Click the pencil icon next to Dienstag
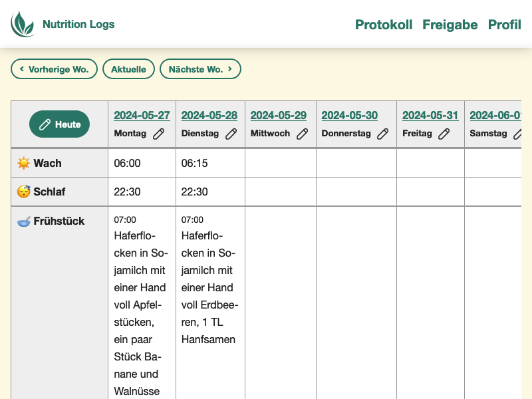 [231, 134]
